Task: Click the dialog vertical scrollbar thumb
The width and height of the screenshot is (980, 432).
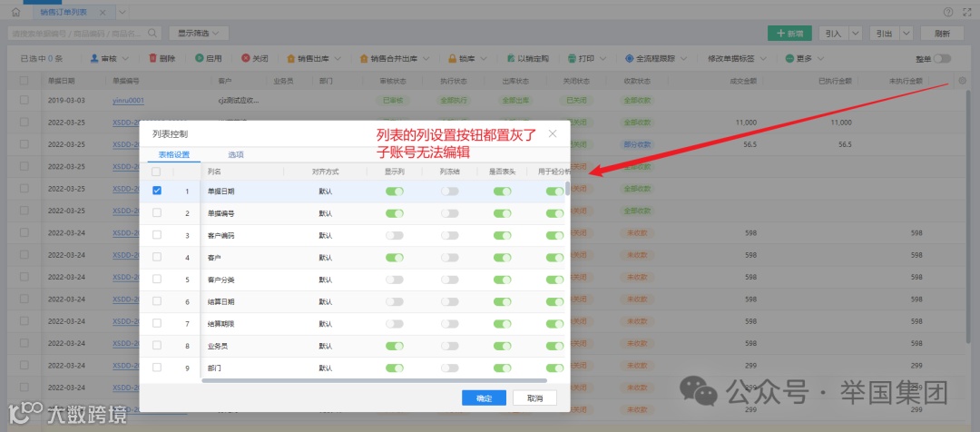Action: click(x=567, y=188)
